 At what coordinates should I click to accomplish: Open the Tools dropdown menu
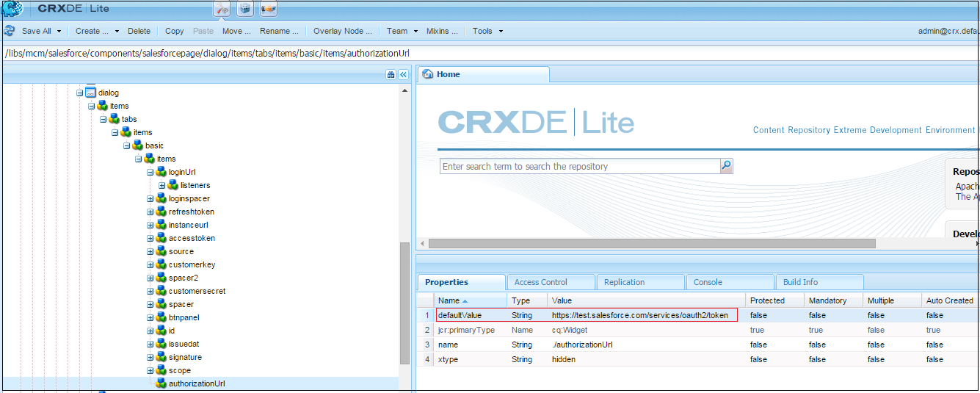pyautogui.click(x=488, y=31)
